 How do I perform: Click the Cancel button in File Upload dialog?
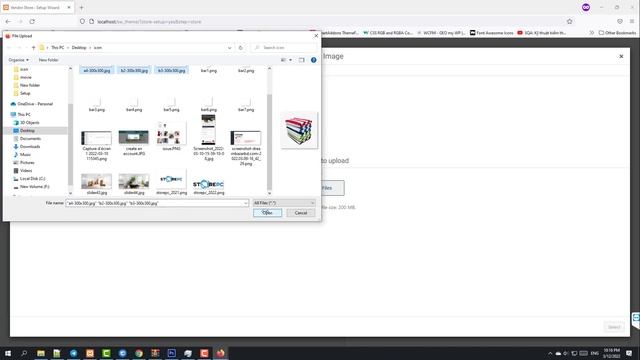(x=301, y=213)
